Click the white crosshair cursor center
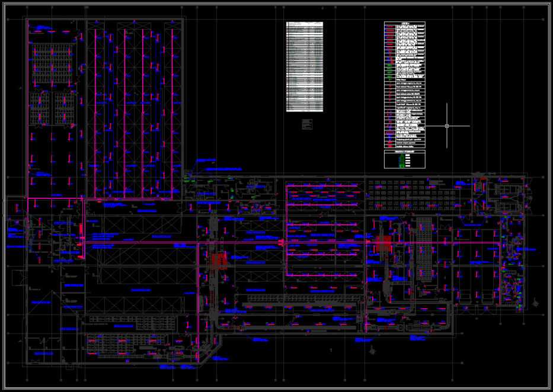Viewport: 553px width, 392px height. pos(447,126)
